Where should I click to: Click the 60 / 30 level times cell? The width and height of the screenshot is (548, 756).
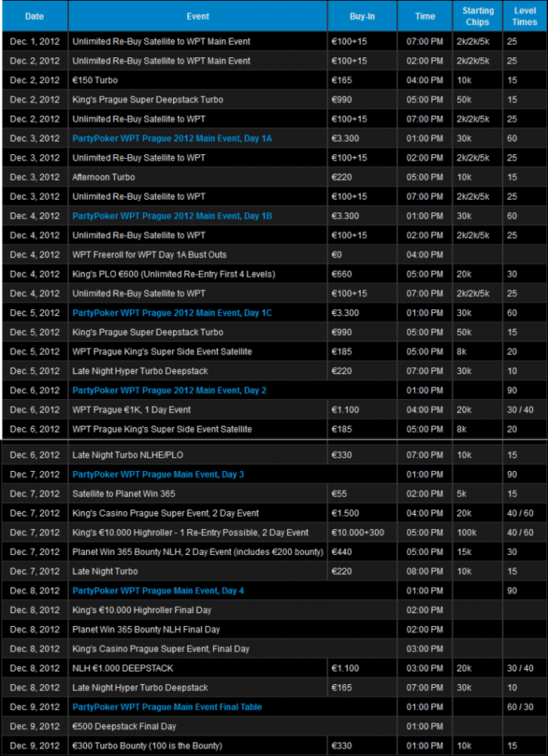coord(525,707)
